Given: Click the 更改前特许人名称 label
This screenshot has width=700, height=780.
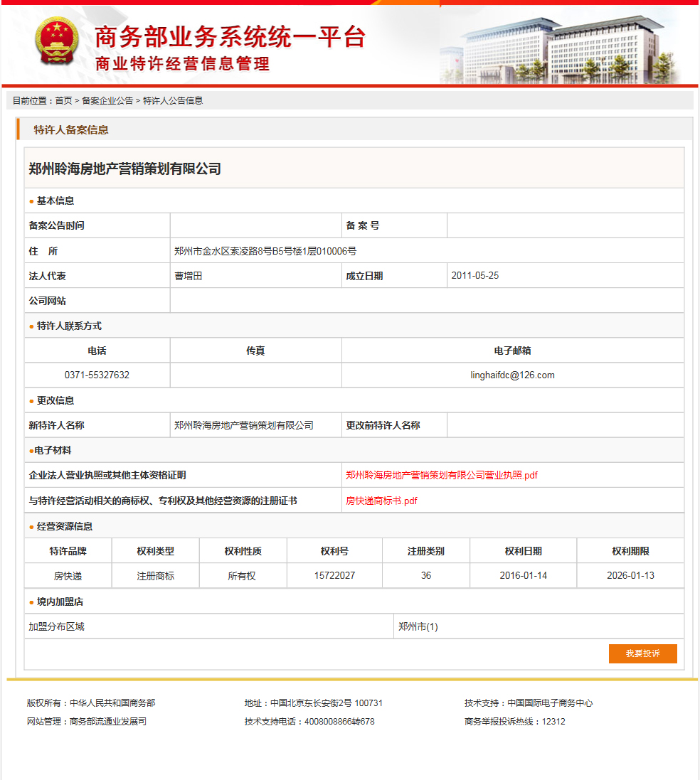Looking at the screenshot, I should [x=383, y=426].
